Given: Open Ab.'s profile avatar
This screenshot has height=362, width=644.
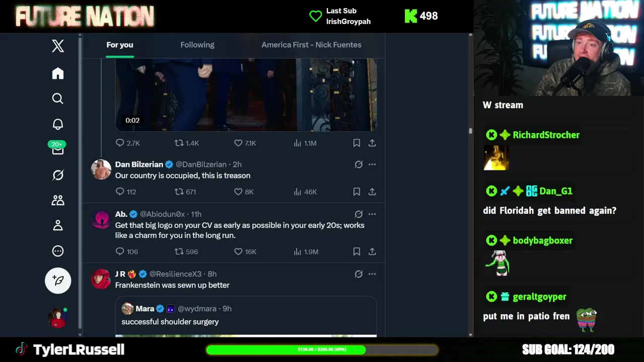Looking at the screenshot, I should [101, 219].
